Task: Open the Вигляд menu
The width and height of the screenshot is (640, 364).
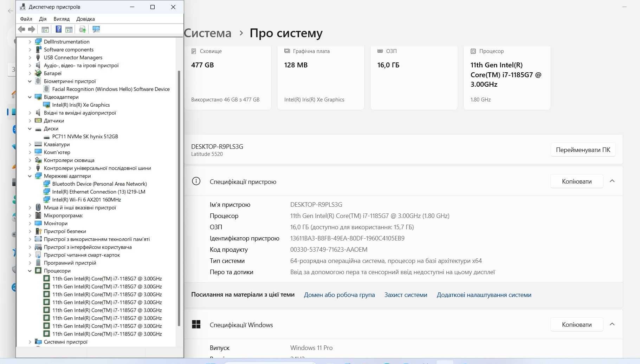Action: coord(62,19)
